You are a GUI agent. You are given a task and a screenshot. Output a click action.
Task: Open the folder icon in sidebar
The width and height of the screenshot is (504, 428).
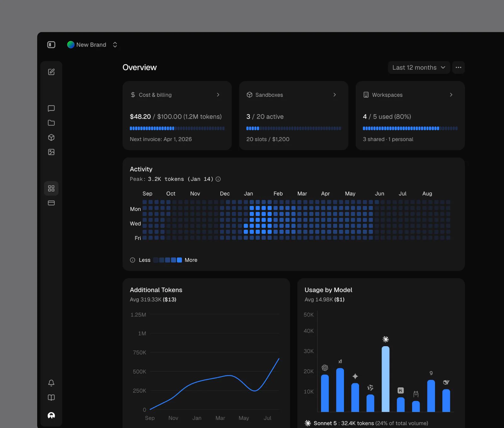(51, 123)
